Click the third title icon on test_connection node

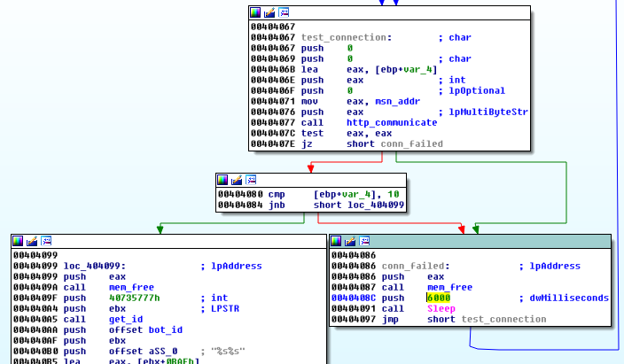[x=284, y=12]
